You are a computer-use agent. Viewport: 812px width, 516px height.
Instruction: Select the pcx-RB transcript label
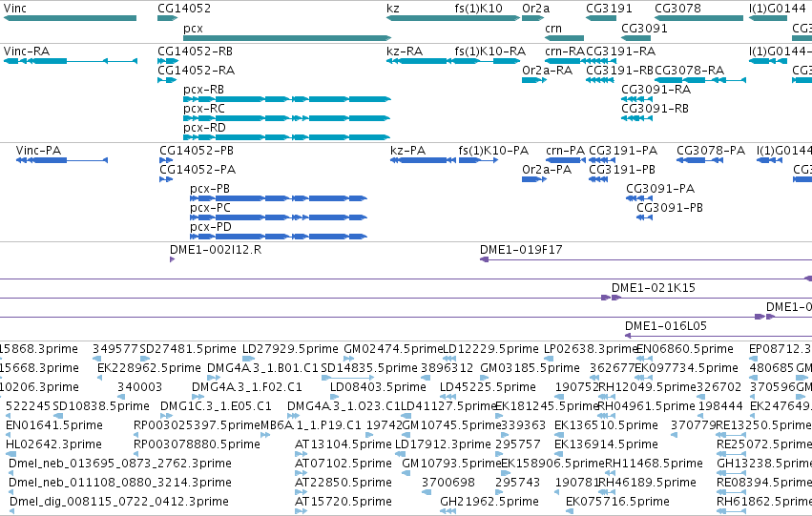pyautogui.click(x=203, y=89)
